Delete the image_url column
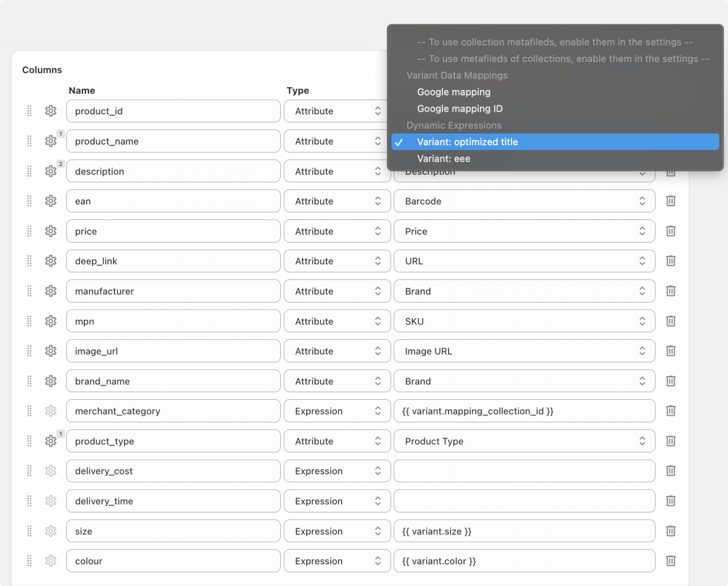The height and width of the screenshot is (586, 728). pyautogui.click(x=670, y=351)
